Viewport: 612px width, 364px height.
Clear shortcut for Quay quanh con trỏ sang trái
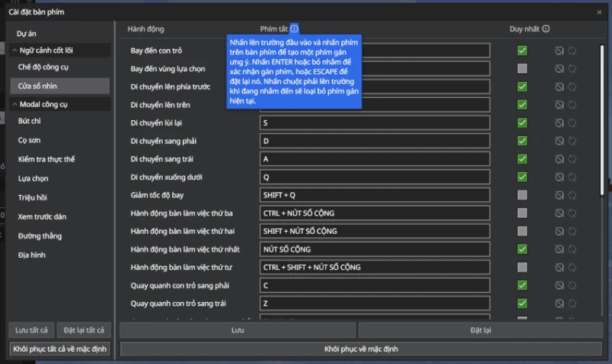pos(559,304)
